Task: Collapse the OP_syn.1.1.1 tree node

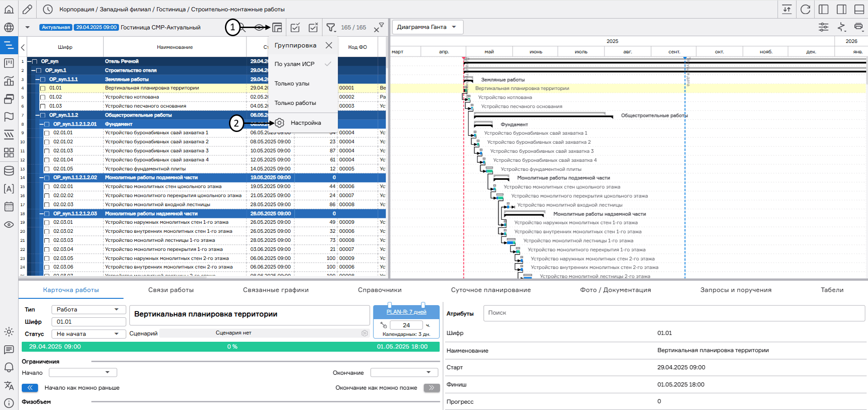Action: pos(38,80)
